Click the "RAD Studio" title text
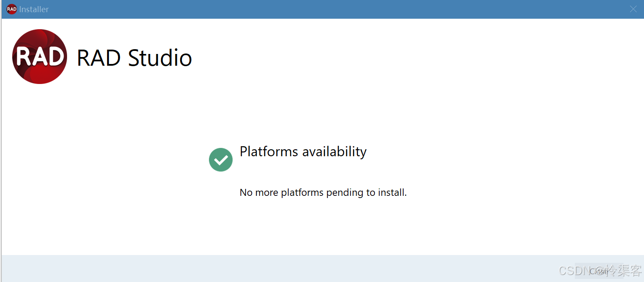The height and width of the screenshot is (282, 644). [134, 58]
